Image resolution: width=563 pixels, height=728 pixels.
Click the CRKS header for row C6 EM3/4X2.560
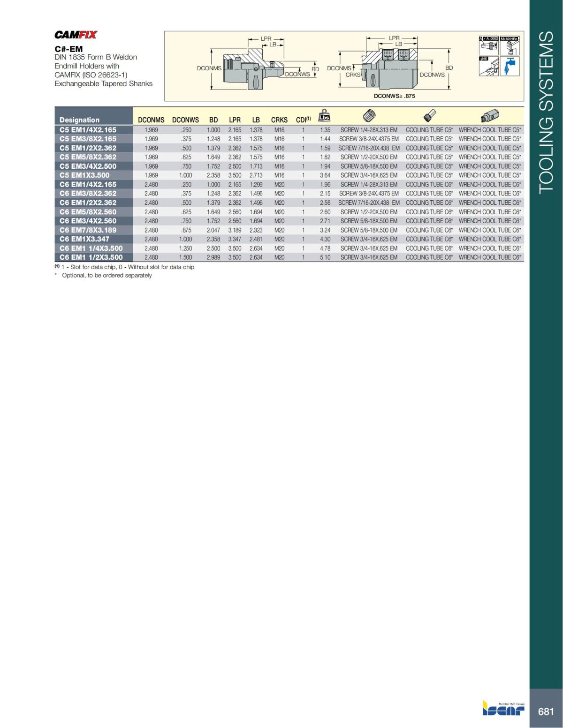(280, 220)
